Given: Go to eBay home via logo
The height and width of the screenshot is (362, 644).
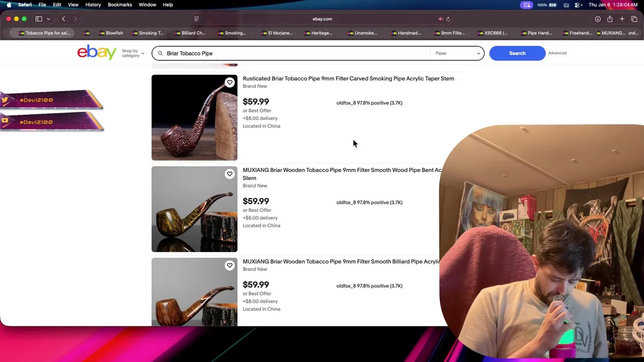Looking at the screenshot, I should [x=97, y=52].
